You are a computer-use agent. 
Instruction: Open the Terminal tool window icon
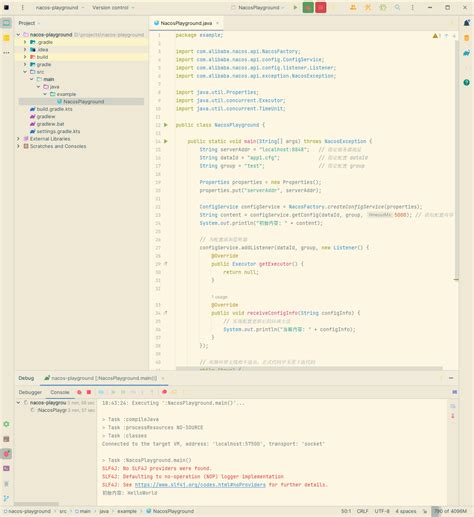click(x=6, y=468)
